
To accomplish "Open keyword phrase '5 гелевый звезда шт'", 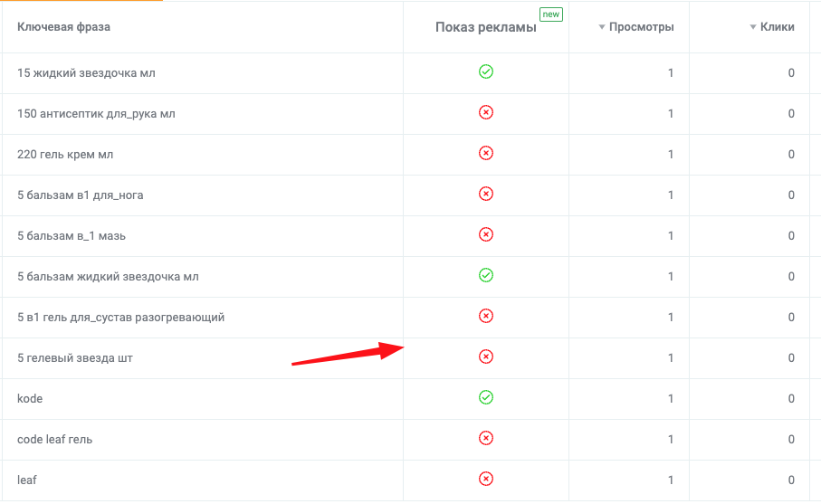I will point(75,358).
